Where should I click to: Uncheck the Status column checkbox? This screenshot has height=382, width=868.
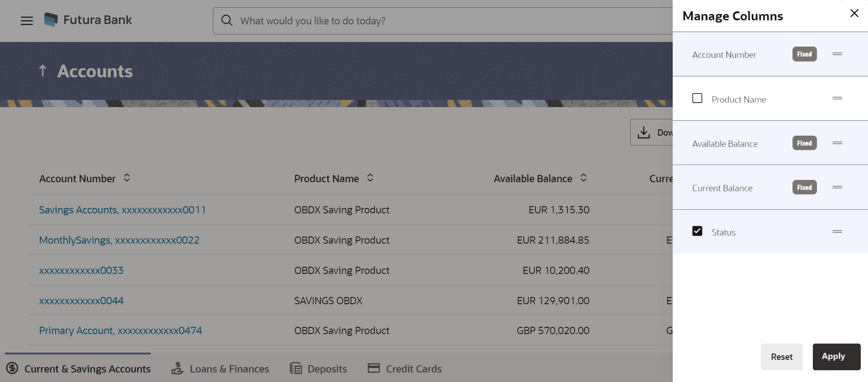coord(697,231)
